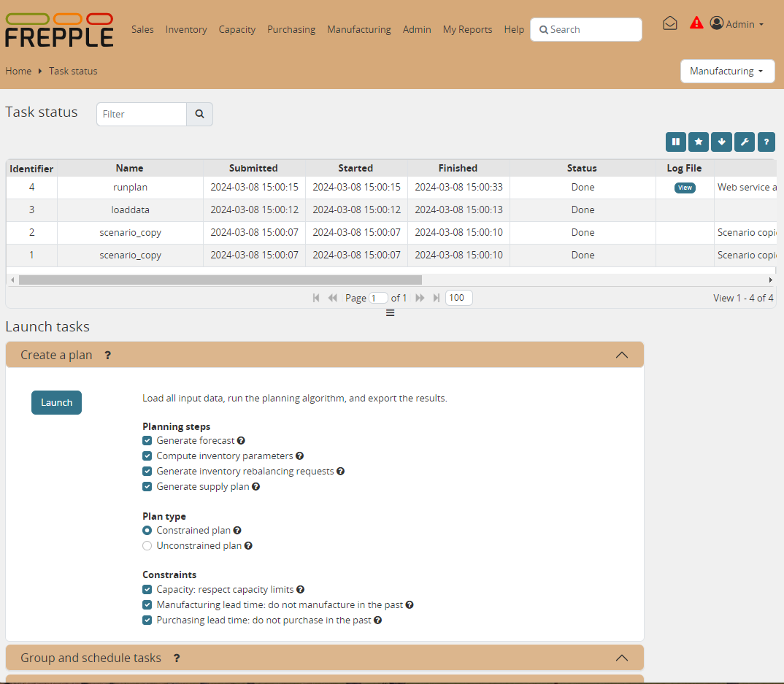Open the Admin user dropdown menu

click(x=737, y=24)
